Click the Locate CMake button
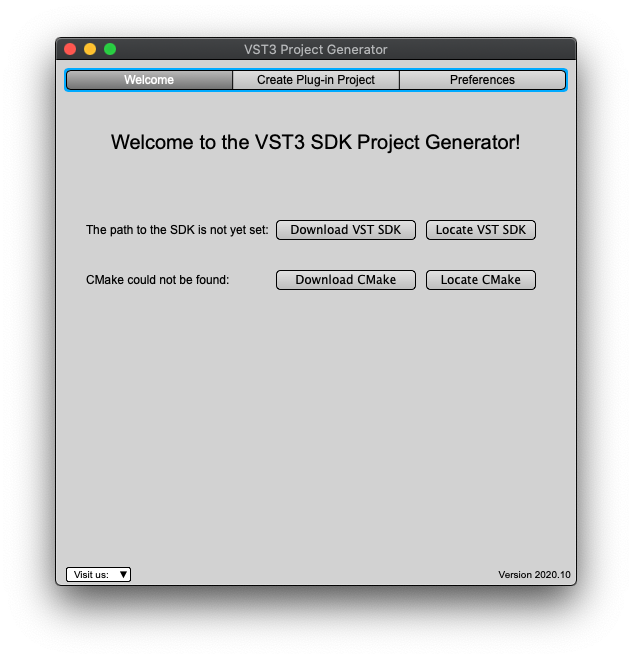 480,280
